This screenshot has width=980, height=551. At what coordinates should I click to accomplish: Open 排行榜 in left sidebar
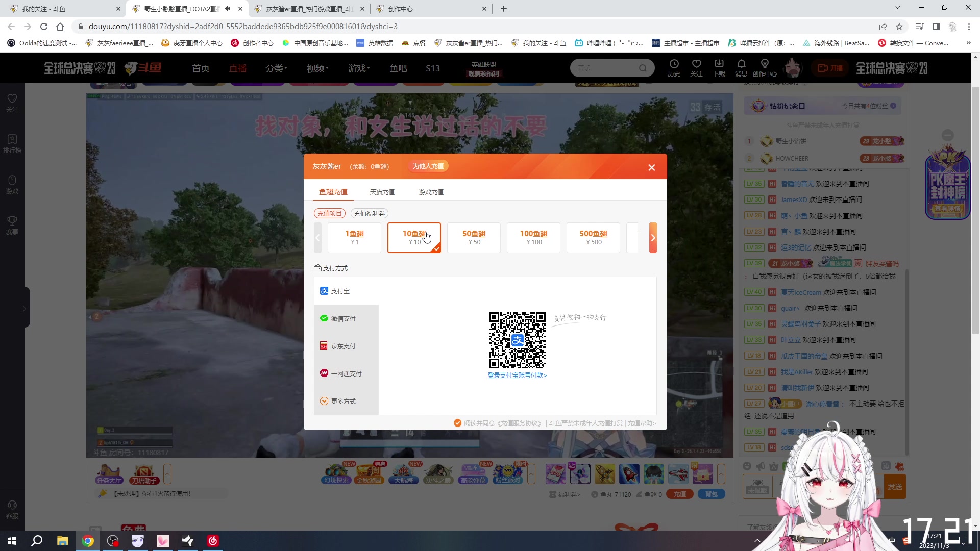click(x=12, y=144)
